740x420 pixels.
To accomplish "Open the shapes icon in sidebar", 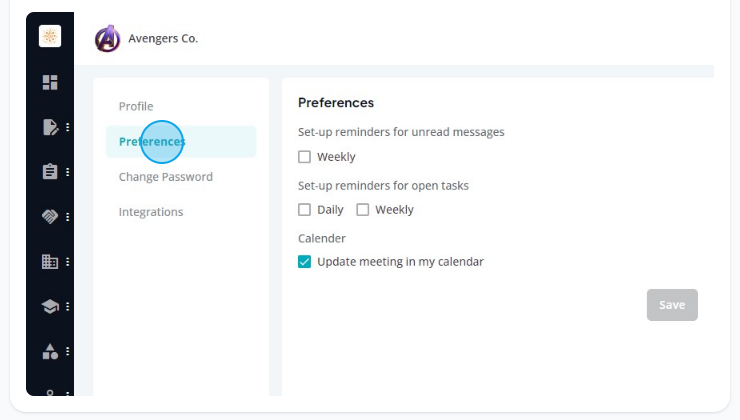I will [x=50, y=351].
